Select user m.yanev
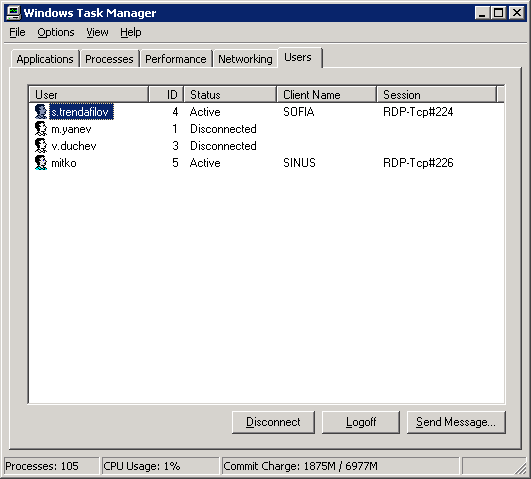The height and width of the screenshot is (479, 531). coord(71,129)
